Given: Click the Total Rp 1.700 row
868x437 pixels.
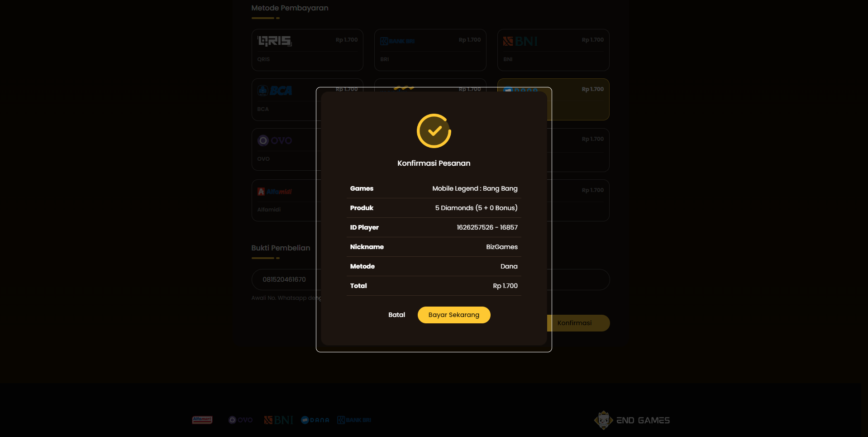Looking at the screenshot, I should pos(434,286).
